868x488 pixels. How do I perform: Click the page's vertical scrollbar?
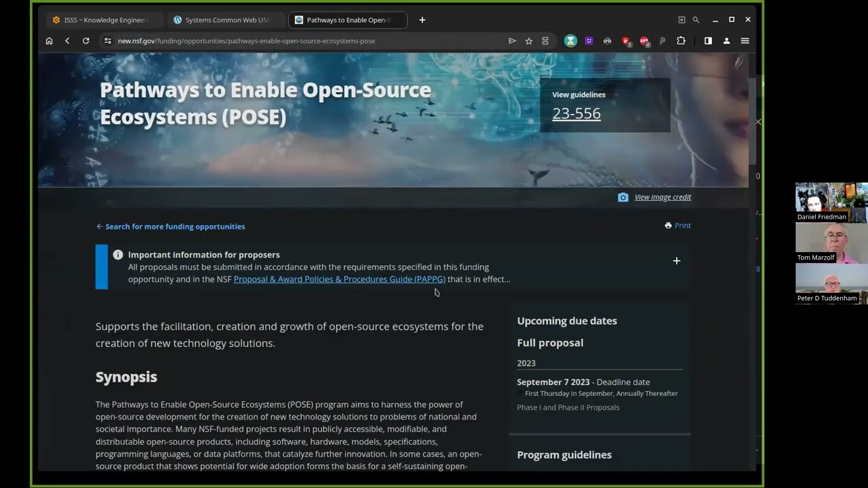pyautogui.click(x=753, y=122)
